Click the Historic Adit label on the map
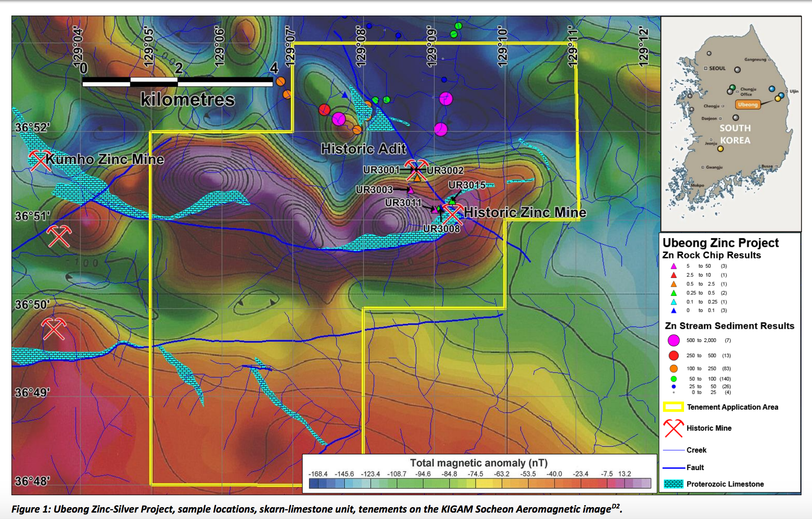The height and width of the screenshot is (519, 812). click(x=363, y=149)
